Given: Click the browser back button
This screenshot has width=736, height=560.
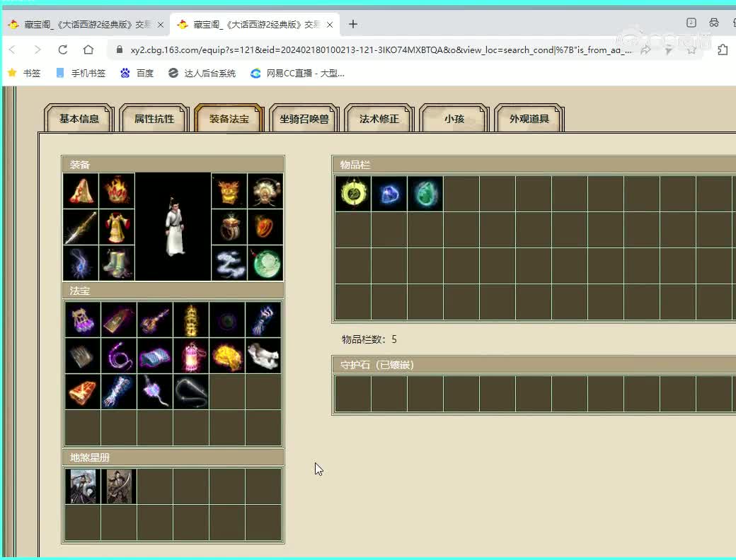Looking at the screenshot, I should 13,49.
